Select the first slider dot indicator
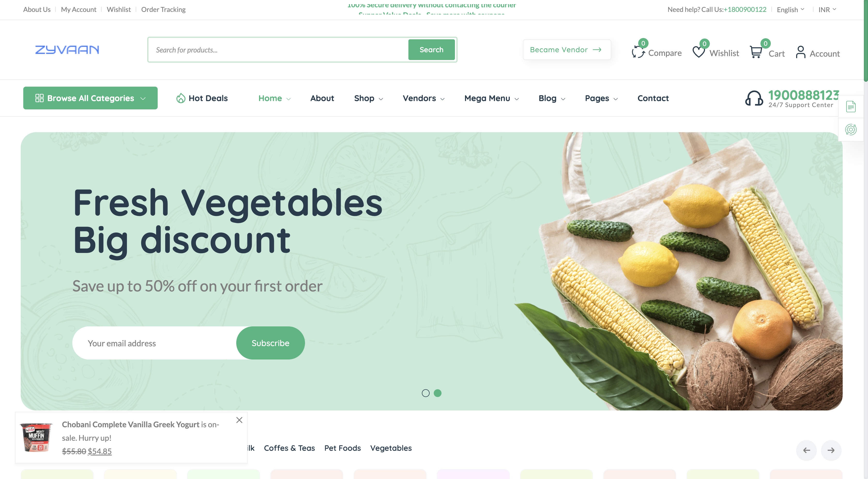 (425, 393)
